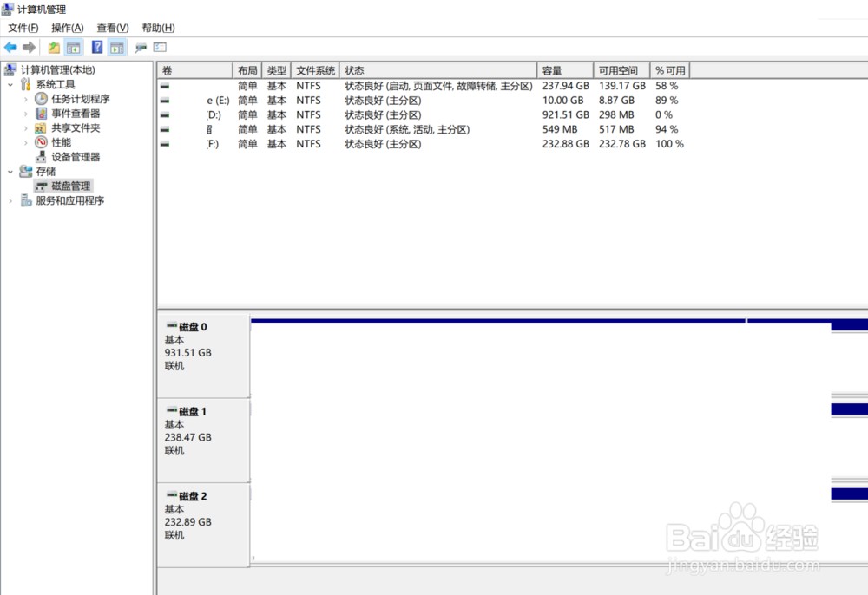Sort by the % 可用 column header
The height and width of the screenshot is (595, 868).
(x=670, y=71)
